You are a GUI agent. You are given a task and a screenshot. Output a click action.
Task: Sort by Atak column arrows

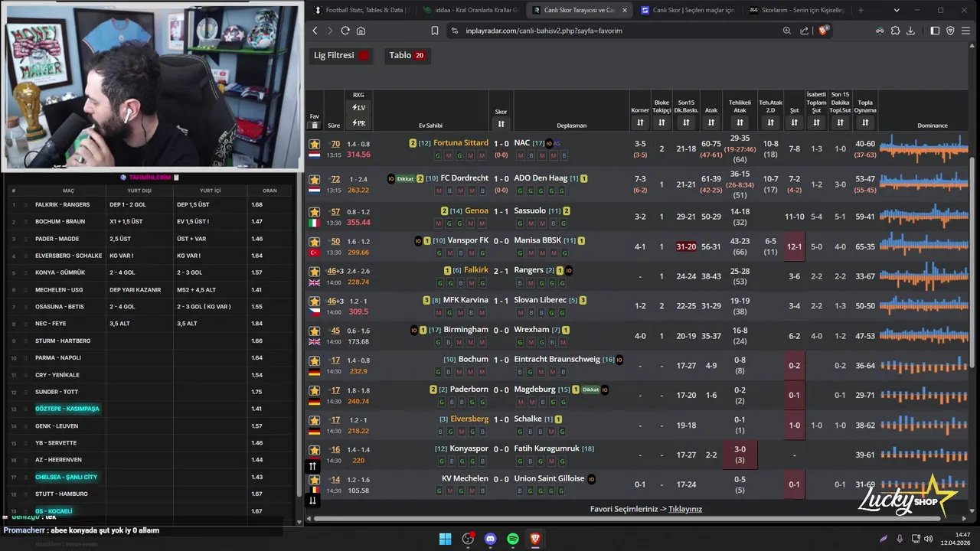711,122
